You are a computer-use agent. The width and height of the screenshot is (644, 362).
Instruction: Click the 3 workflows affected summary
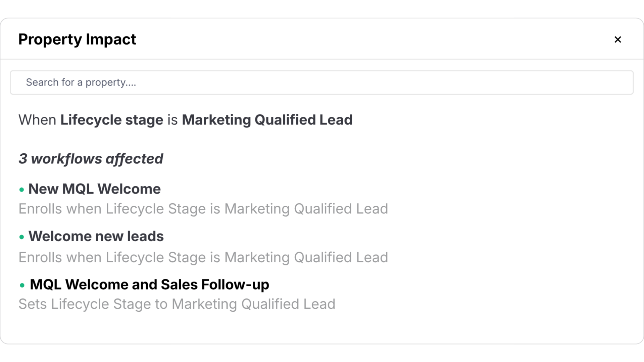pos(91,159)
